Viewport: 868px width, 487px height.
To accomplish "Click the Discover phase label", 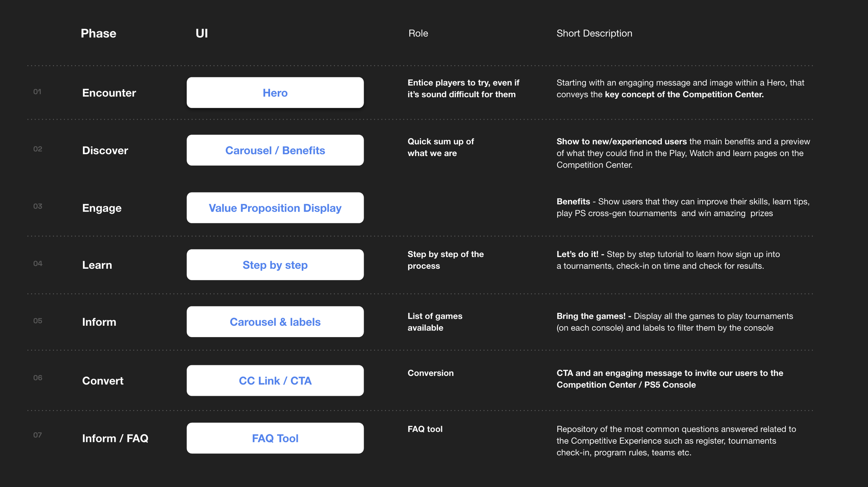I will pyautogui.click(x=105, y=151).
